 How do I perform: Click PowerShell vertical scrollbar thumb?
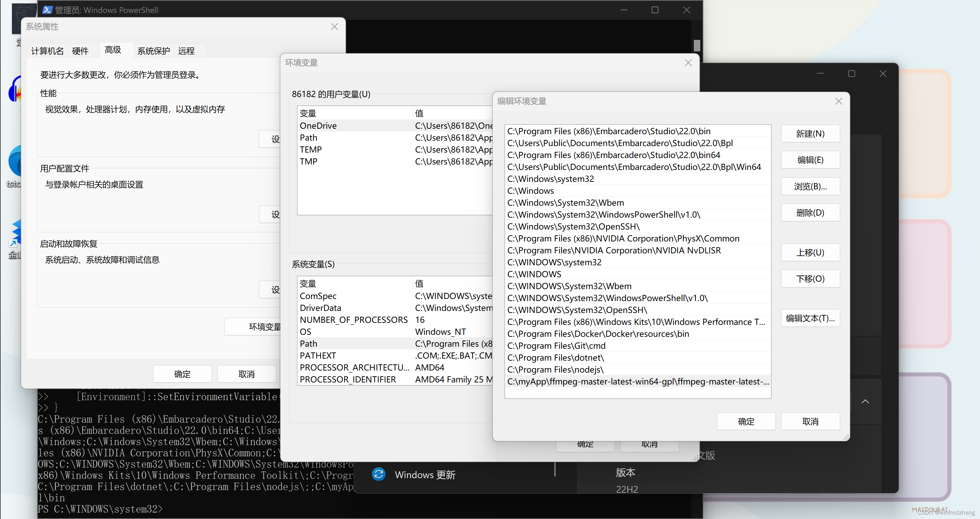[x=697, y=46]
